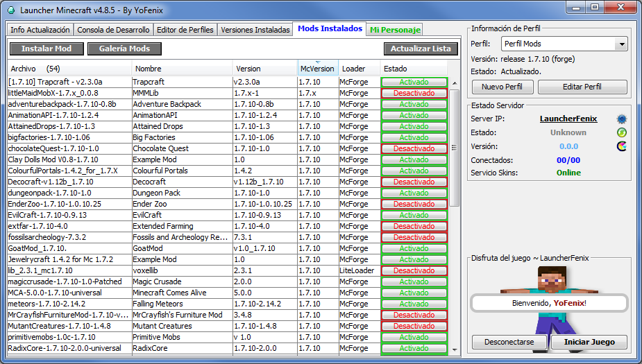This screenshot has width=642, height=364.
Task: Open Editor de Perfiles tab
Action: 185,30
